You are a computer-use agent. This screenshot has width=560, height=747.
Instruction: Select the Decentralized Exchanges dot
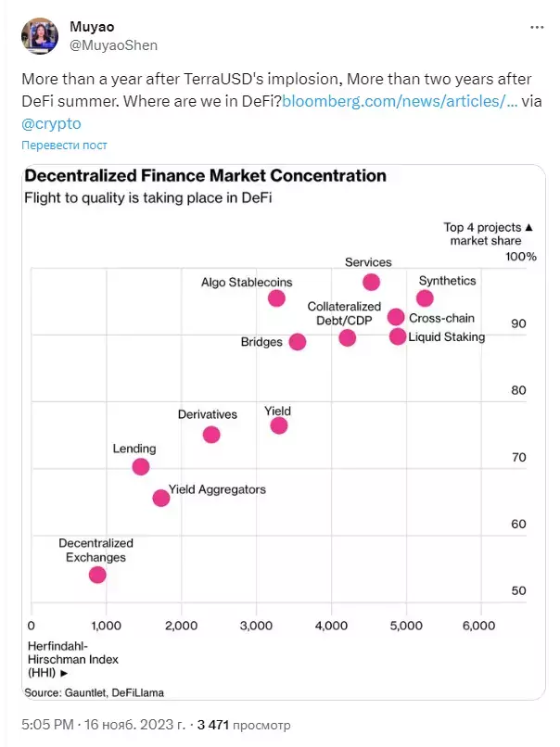97,575
